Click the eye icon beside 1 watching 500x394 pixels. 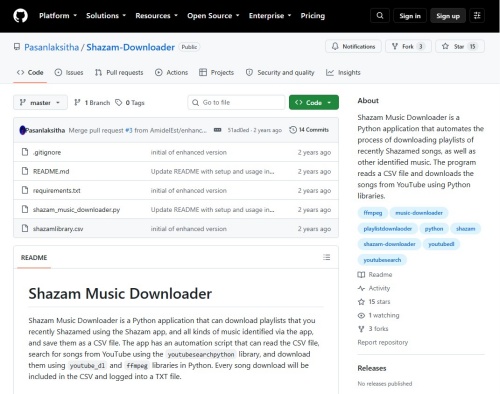pos(361,315)
